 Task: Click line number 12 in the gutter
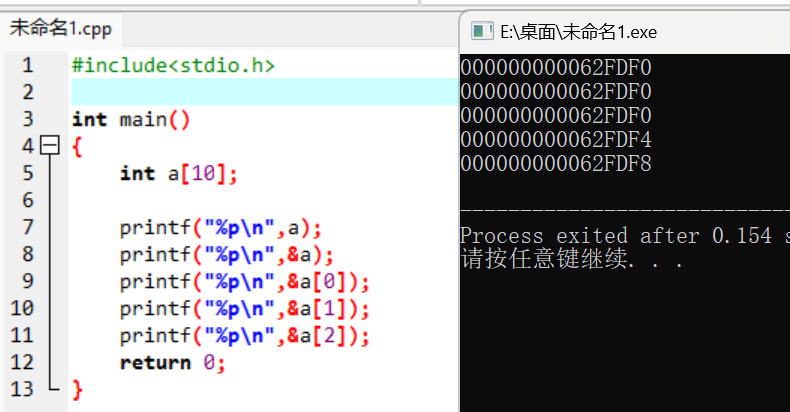[x=22, y=363]
